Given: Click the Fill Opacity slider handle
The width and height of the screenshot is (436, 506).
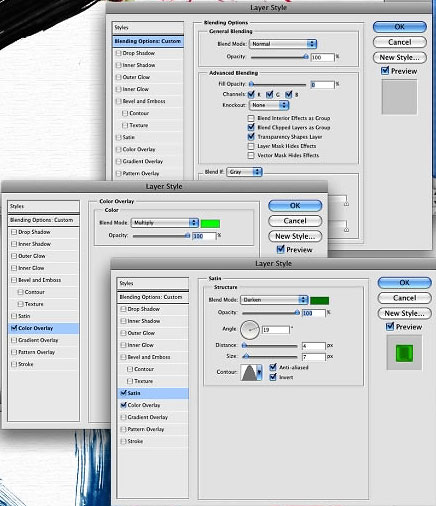Looking at the screenshot, I should click(x=251, y=84).
